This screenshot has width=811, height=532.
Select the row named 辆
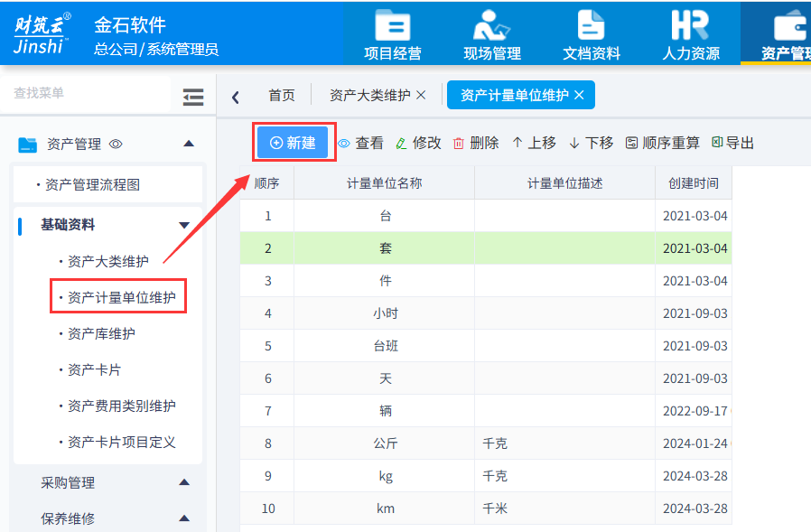[x=486, y=411]
